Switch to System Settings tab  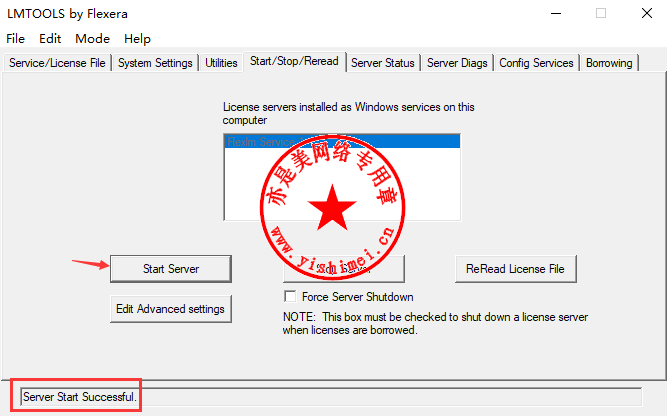155,63
